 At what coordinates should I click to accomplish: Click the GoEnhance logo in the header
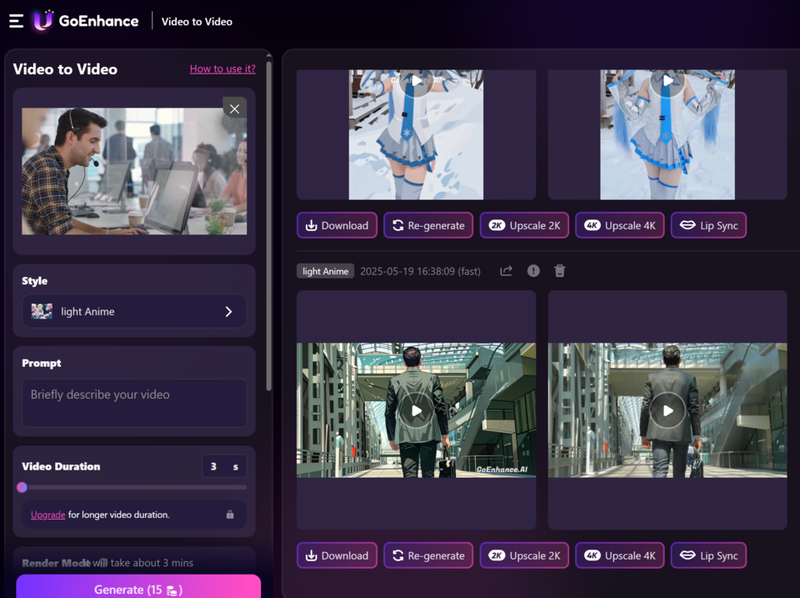[86, 21]
